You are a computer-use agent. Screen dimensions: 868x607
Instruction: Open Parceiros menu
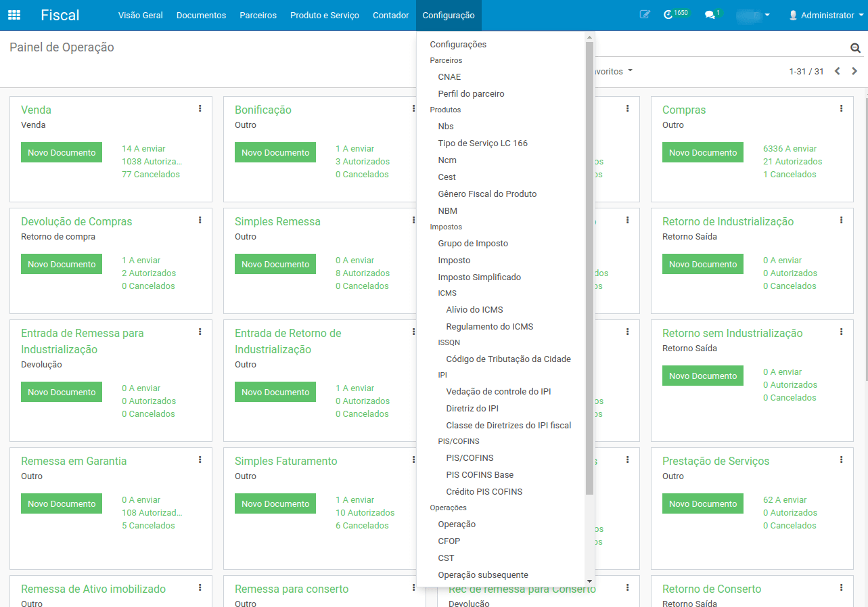coord(258,15)
